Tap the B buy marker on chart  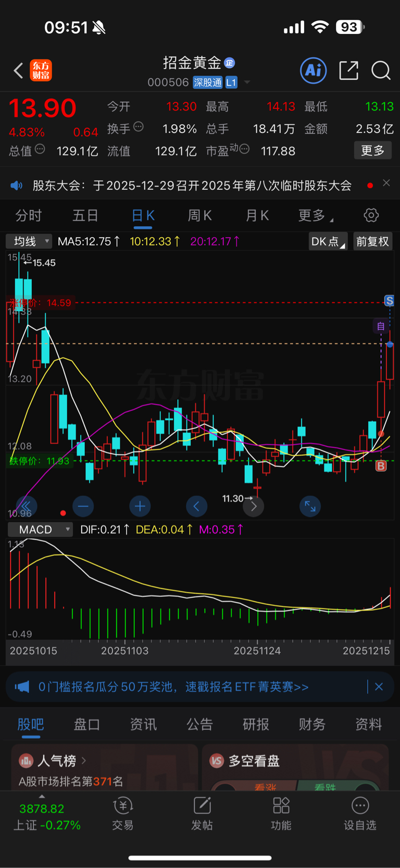[x=381, y=466]
